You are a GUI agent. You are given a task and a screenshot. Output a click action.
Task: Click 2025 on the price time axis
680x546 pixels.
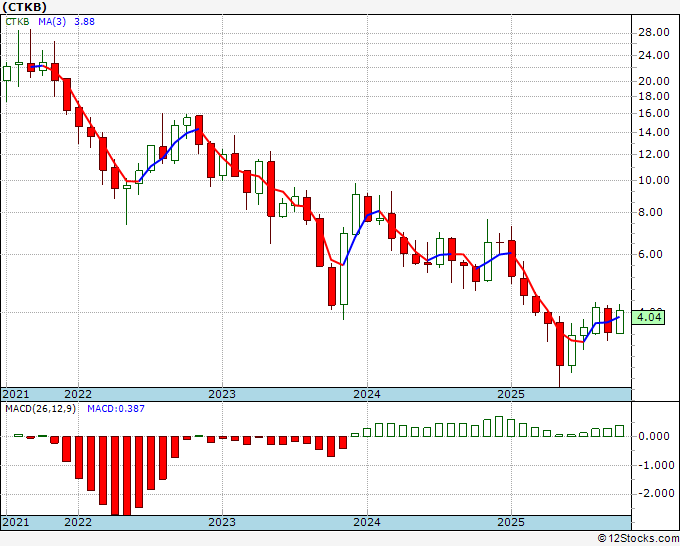[511, 394]
